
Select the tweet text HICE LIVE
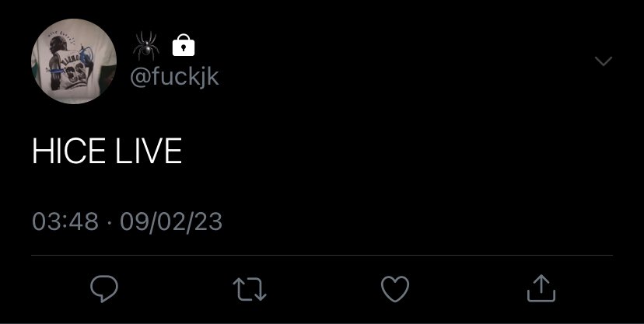click(x=107, y=151)
